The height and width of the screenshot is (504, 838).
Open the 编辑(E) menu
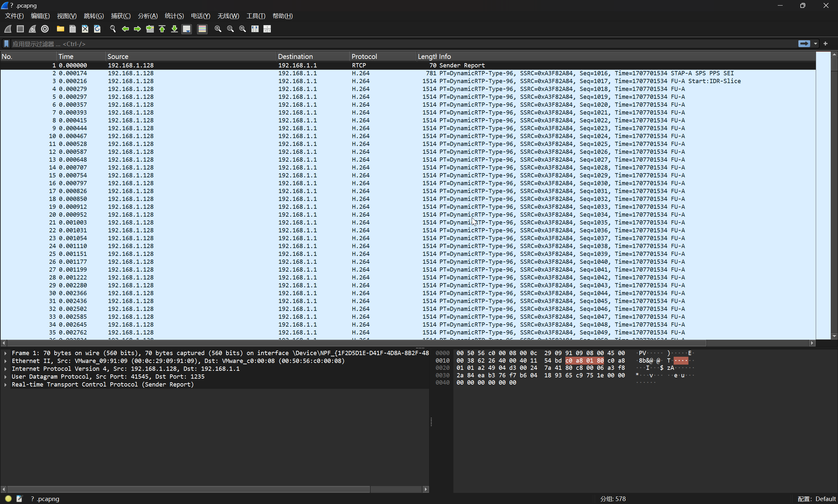tap(40, 16)
